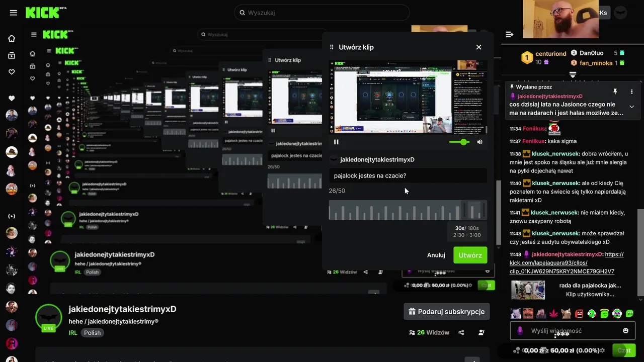Viewport: 644px width, 362px height.
Task: Insert the angry red face emote
Action: point(579,313)
